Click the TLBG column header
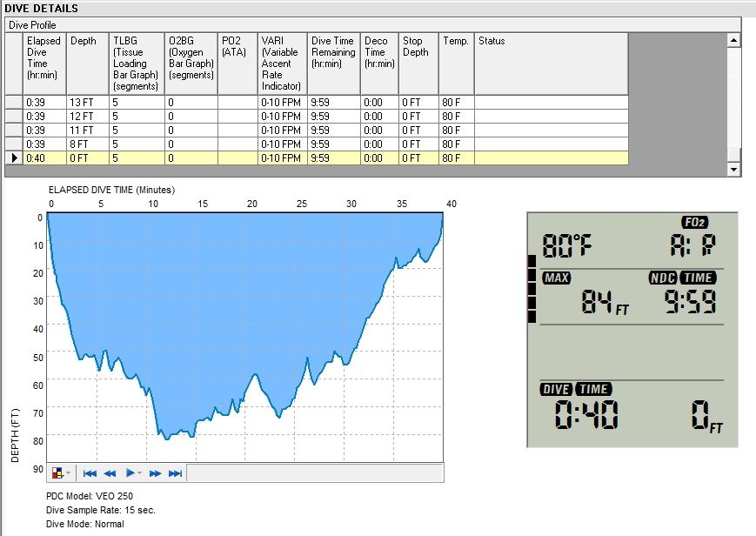Viewport: 756px width, 536px height. [137, 64]
